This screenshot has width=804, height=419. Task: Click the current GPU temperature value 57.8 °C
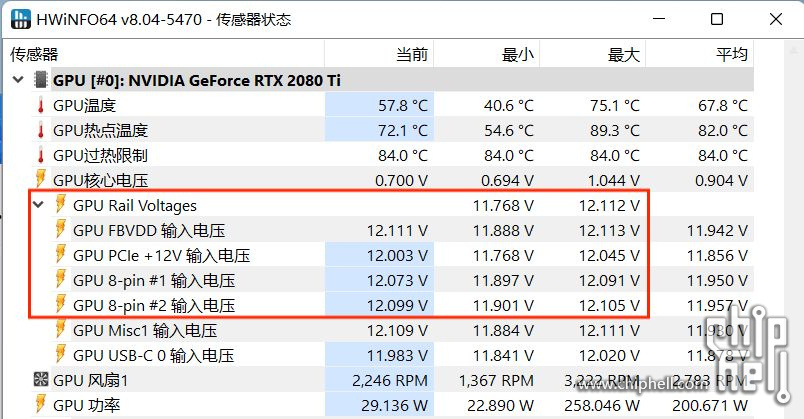[x=403, y=106]
